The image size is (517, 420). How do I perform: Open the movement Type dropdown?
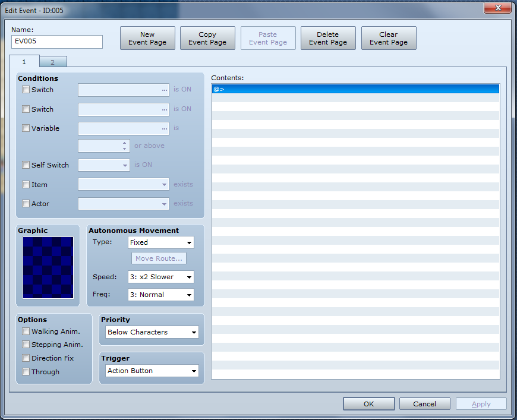tap(161, 242)
